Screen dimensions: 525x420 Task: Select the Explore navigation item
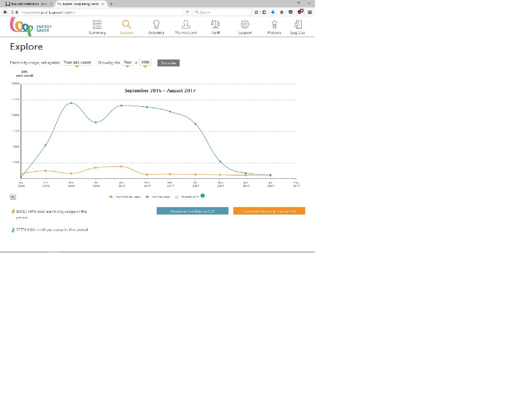coord(127,27)
